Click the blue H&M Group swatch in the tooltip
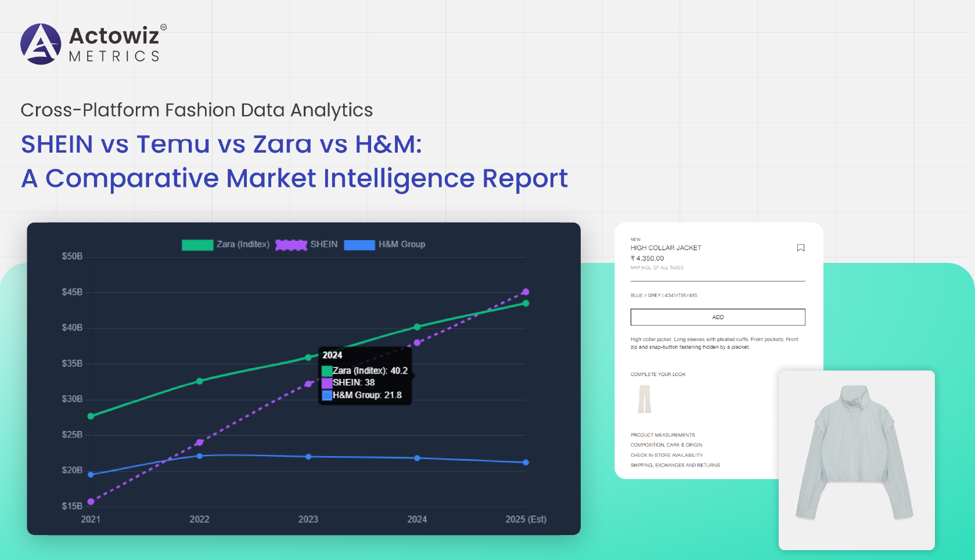975x560 pixels. tap(327, 395)
